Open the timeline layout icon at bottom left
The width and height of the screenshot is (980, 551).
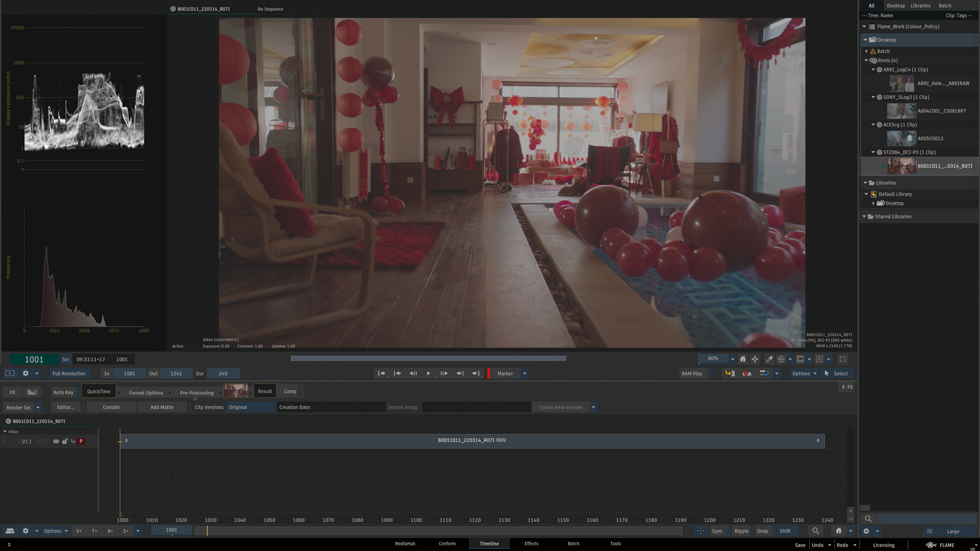[10, 531]
